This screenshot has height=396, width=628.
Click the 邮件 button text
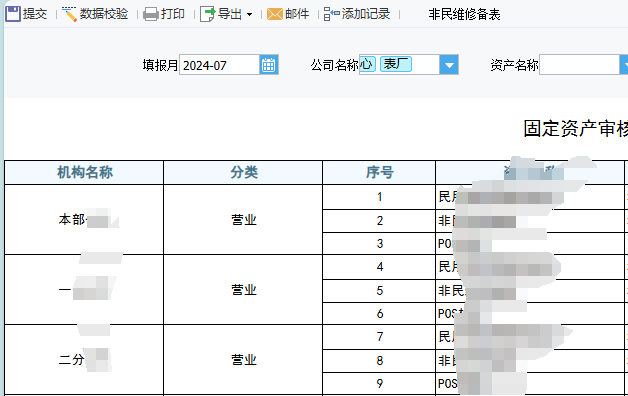[297, 14]
